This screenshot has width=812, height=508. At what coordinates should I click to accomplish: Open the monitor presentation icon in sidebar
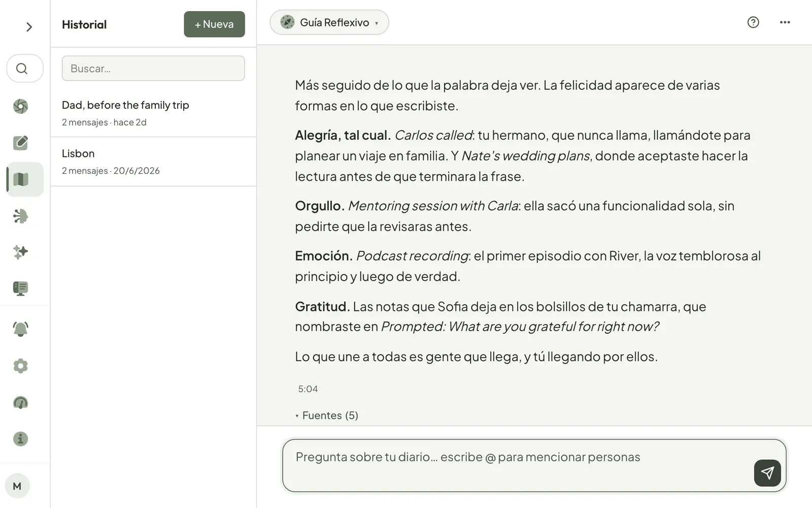point(20,289)
